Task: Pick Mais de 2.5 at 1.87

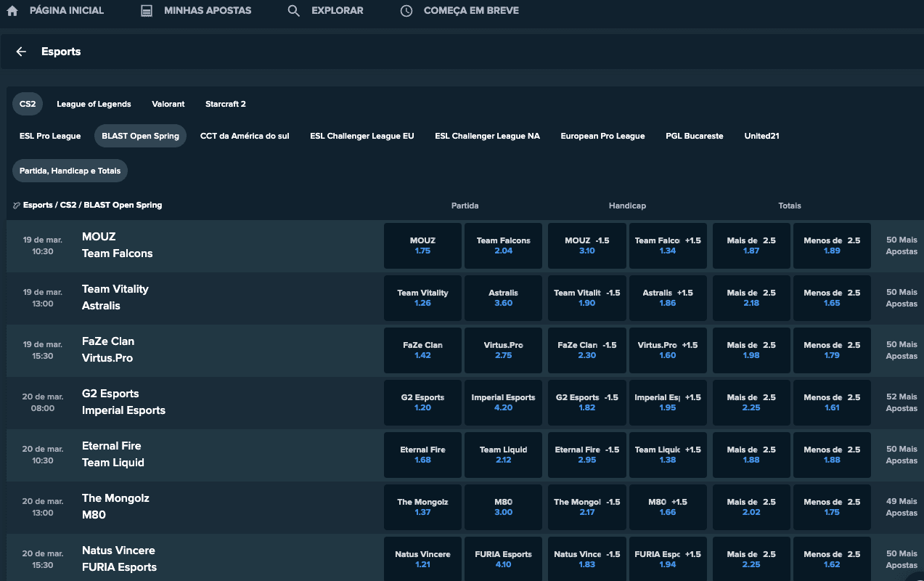Action: pos(751,245)
